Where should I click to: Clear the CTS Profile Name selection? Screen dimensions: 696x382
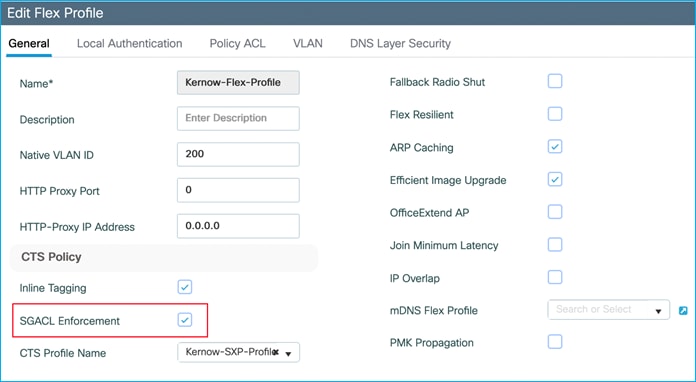pos(276,353)
